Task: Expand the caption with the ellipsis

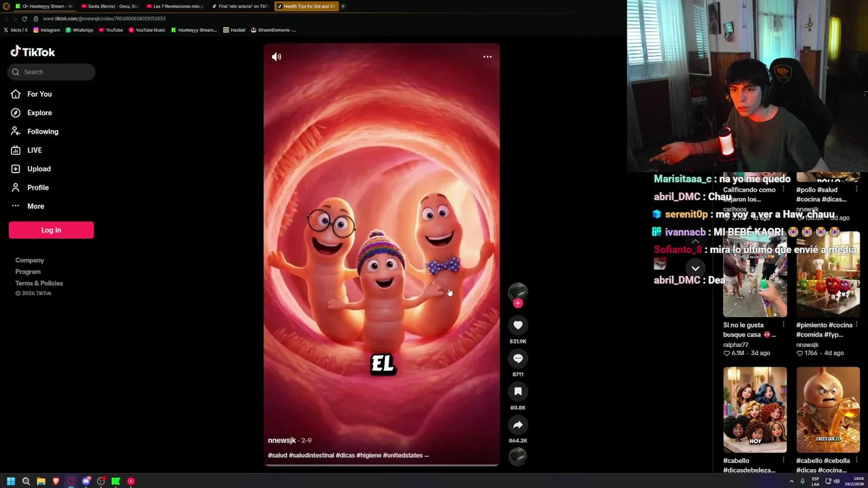Action: click(427, 455)
